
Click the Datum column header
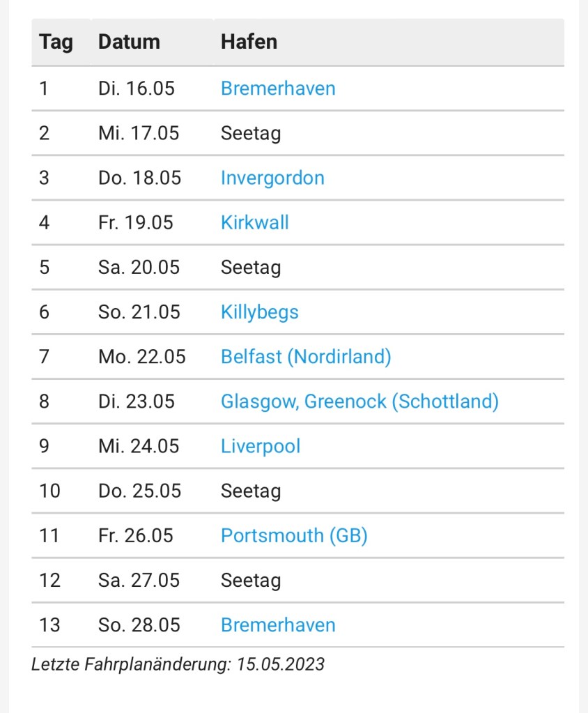click(x=129, y=42)
